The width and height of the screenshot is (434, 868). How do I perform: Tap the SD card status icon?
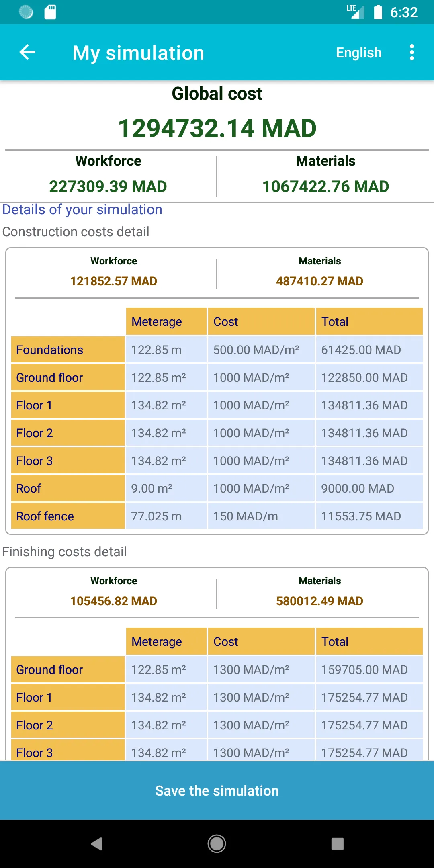pos(50,12)
